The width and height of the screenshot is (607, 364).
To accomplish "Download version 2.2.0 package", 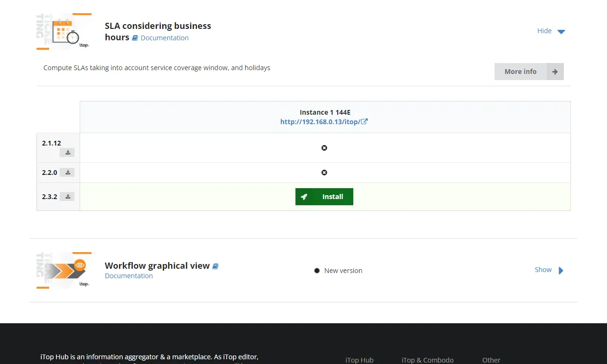I will [67, 172].
